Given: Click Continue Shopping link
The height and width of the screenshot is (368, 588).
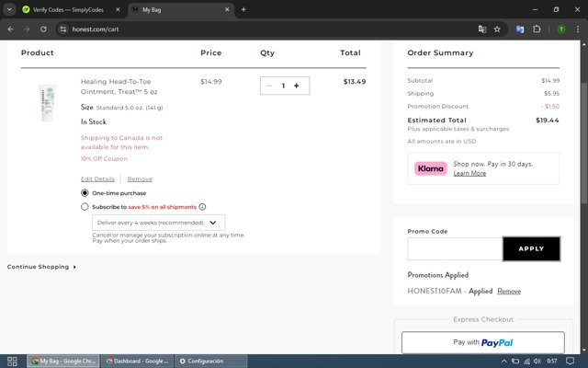Looking at the screenshot, I should (x=41, y=267).
